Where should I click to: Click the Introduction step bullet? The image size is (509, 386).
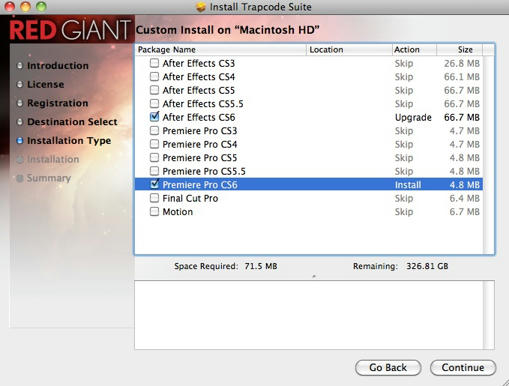coord(20,66)
